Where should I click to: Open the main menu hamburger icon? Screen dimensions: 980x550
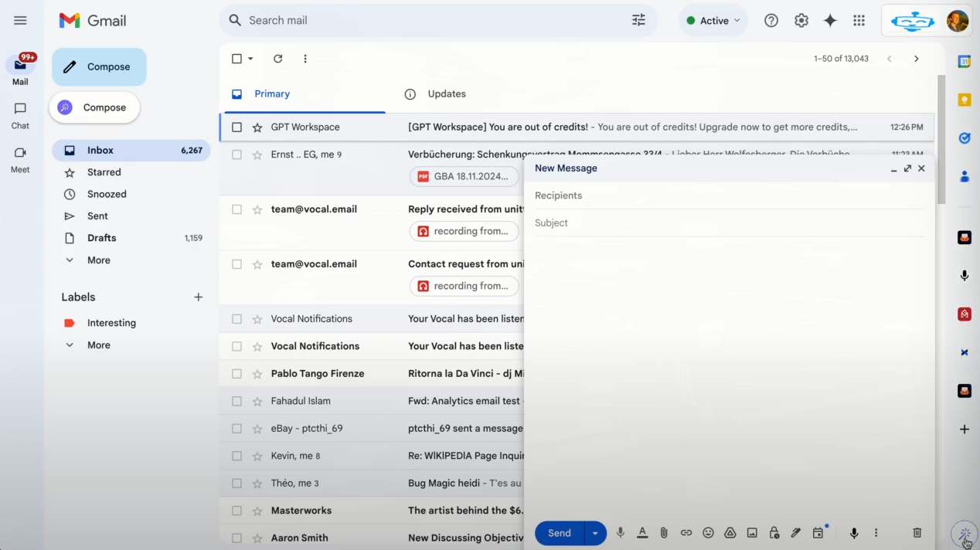click(x=20, y=21)
